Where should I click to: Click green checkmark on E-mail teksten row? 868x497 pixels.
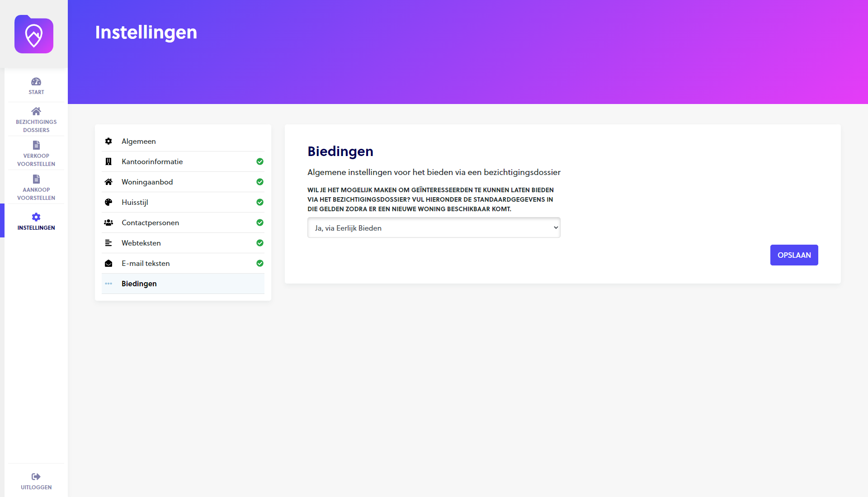pyautogui.click(x=260, y=263)
